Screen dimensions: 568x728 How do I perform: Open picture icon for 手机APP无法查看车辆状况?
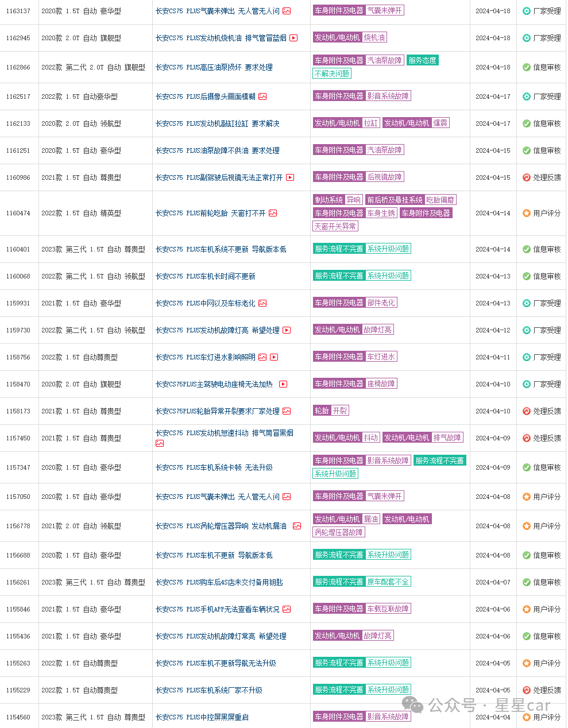[287, 609]
